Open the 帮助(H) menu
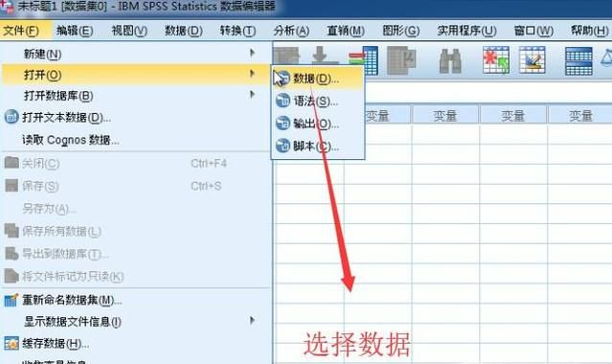Image resolution: width=612 pixels, height=364 pixels. point(589,31)
